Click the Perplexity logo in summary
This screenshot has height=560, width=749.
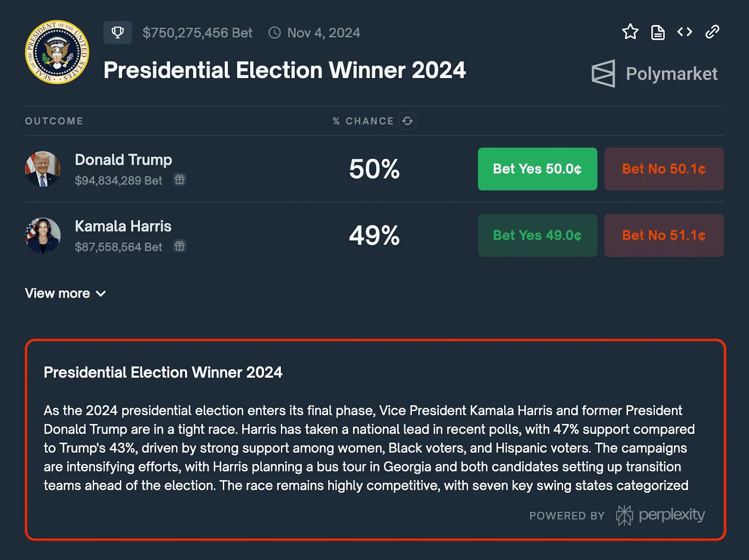point(661,515)
